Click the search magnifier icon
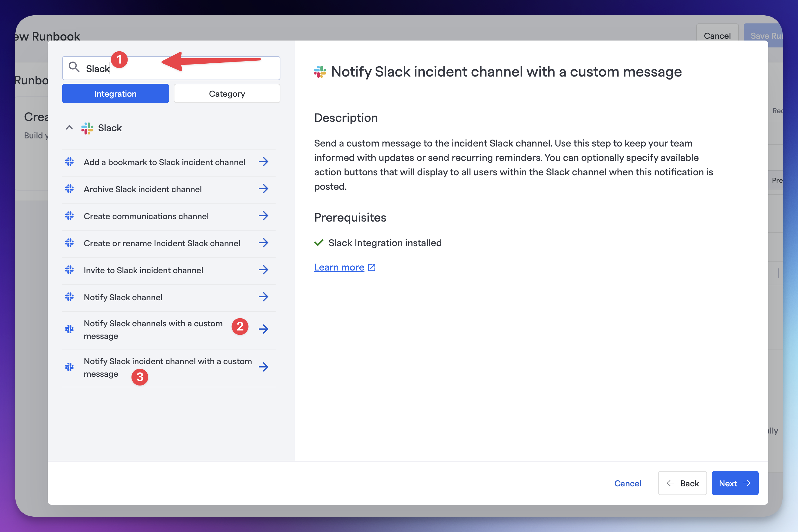The image size is (798, 532). point(74,67)
